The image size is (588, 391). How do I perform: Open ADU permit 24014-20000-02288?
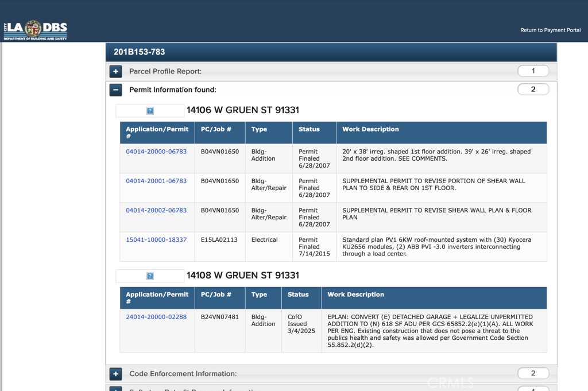pos(156,317)
